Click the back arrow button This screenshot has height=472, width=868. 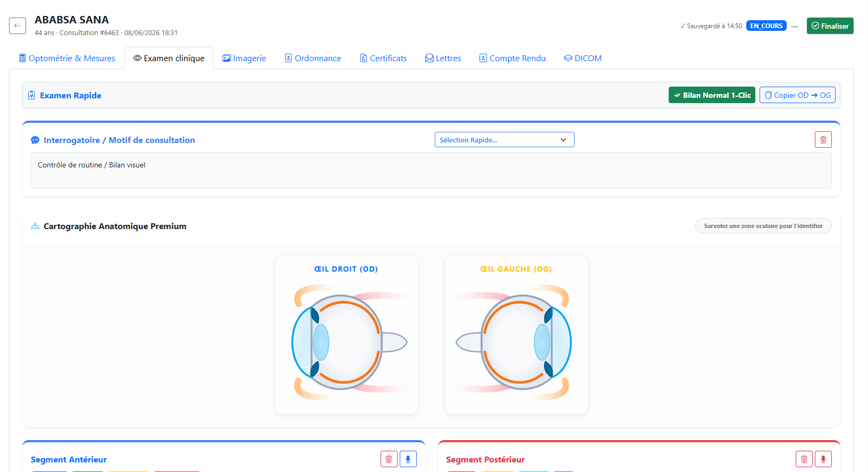click(18, 26)
